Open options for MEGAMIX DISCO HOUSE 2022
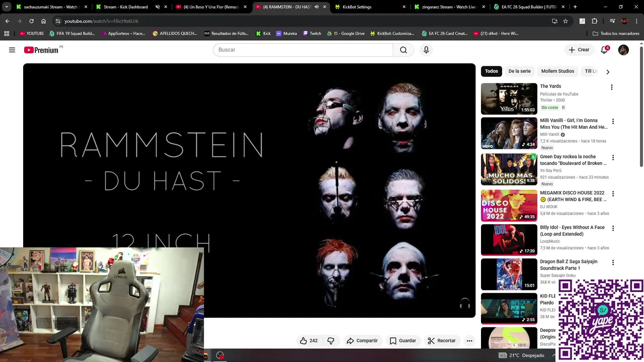Screen dimensions: 644x362 (x=613, y=194)
